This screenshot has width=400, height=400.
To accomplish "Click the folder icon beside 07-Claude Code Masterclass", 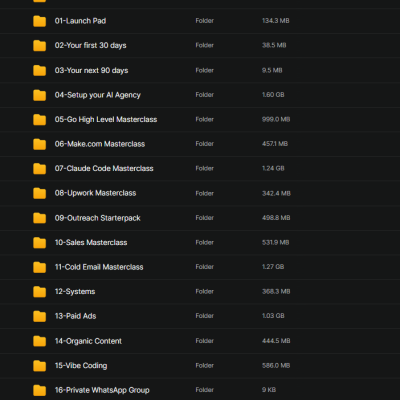I will point(39,169).
